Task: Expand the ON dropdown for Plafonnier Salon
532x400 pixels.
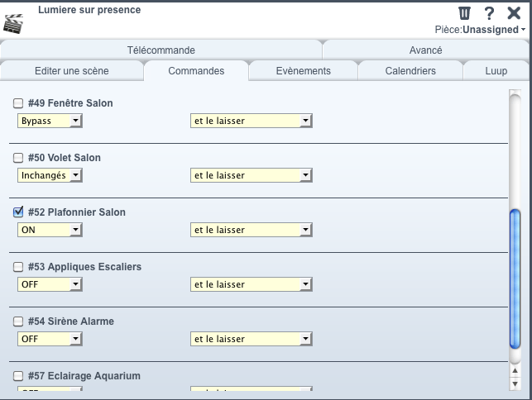Action: click(x=50, y=230)
